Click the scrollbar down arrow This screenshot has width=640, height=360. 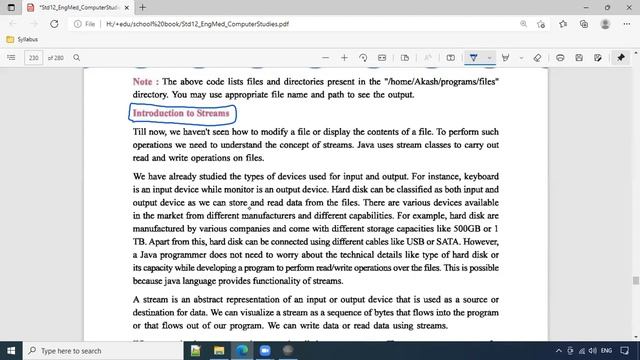[x=636, y=337]
